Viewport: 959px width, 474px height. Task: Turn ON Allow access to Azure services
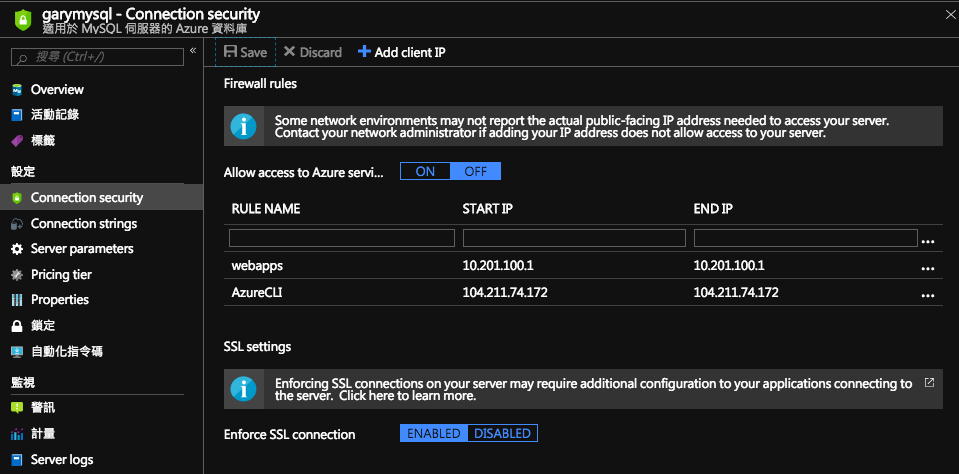(425, 171)
